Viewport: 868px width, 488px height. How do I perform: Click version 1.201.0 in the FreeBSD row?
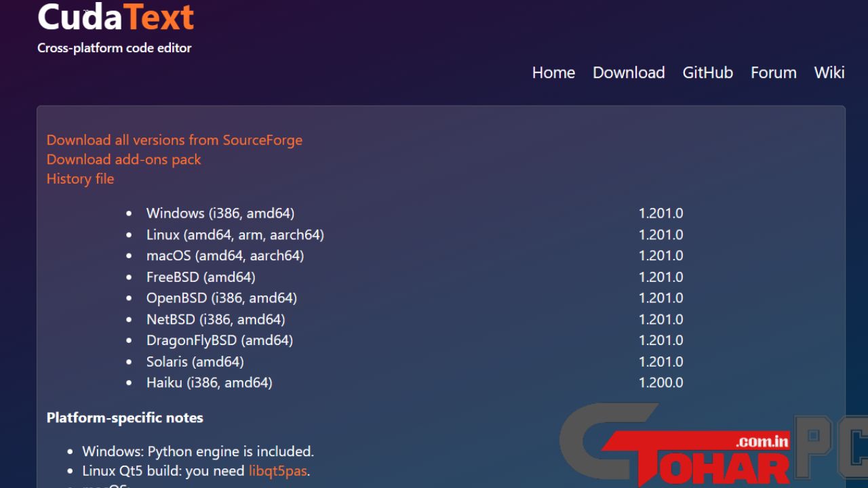pyautogui.click(x=660, y=277)
